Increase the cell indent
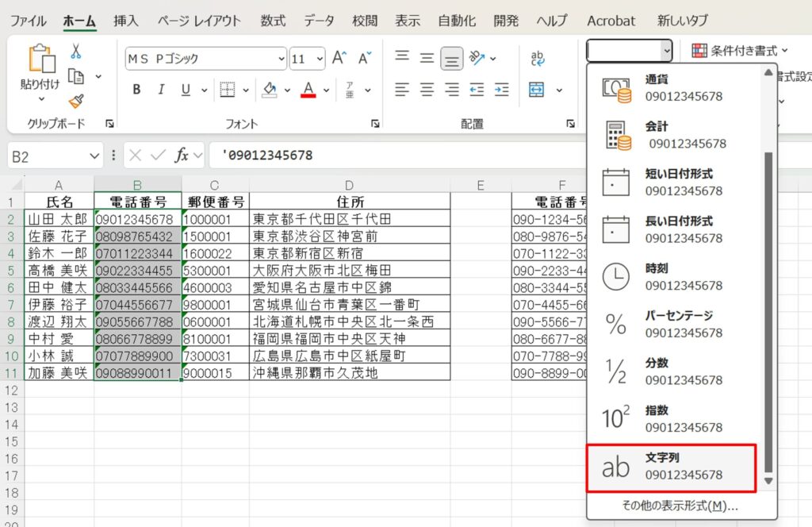Viewport: 812px width, 527px height. click(501, 90)
